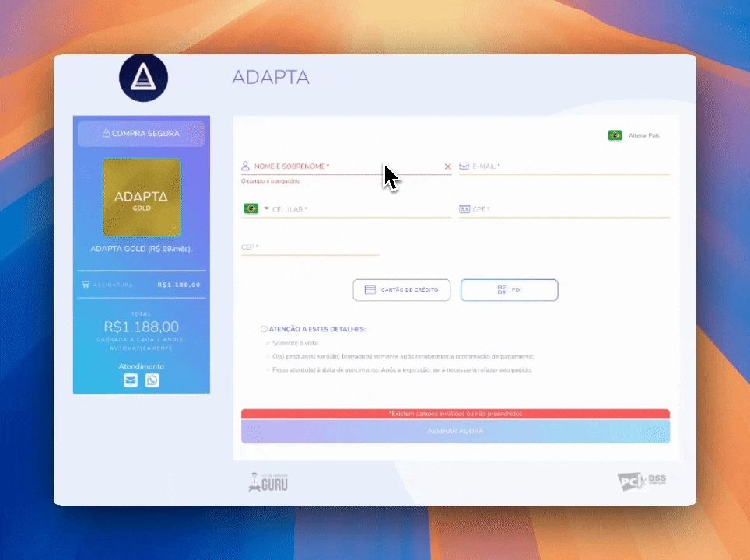Click the Compra Segura banner
Screen dimensions: 750x560
[x=141, y=134]
